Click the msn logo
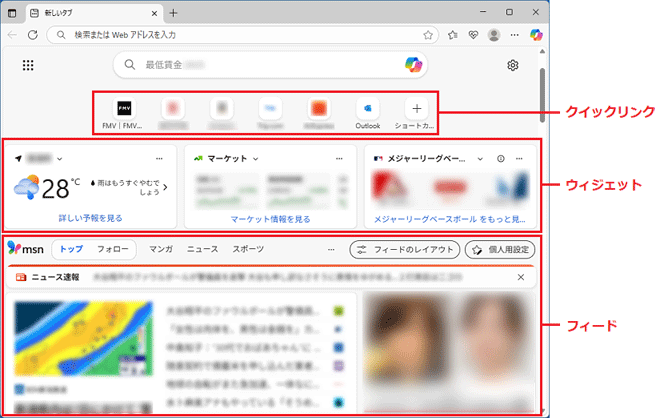The width and height of the screenshot is (664, 418). pos(25,249)
